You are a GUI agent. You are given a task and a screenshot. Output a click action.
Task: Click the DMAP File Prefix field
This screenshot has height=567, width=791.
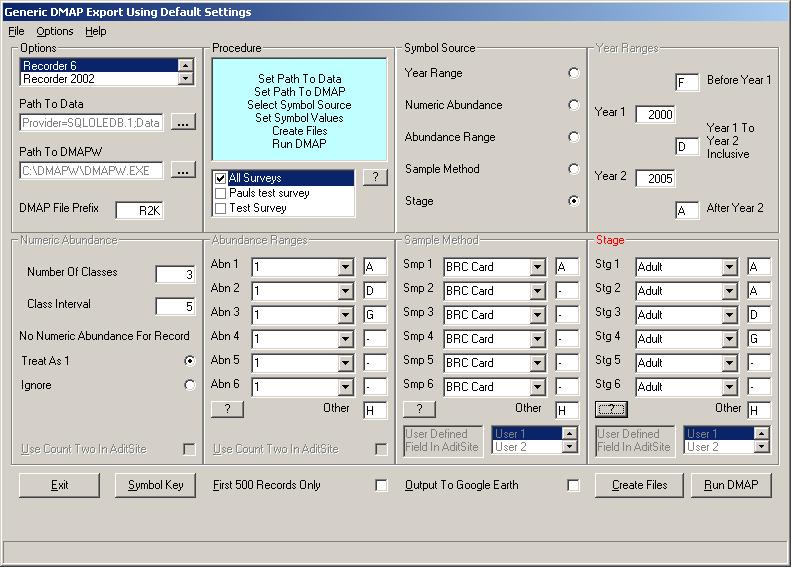(x=139, y=210)
